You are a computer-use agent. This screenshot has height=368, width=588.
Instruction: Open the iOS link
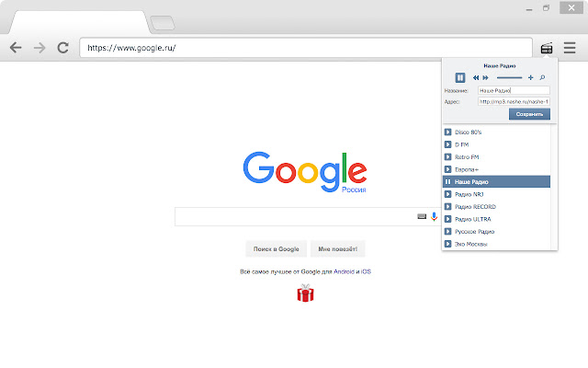coord(366,271)
